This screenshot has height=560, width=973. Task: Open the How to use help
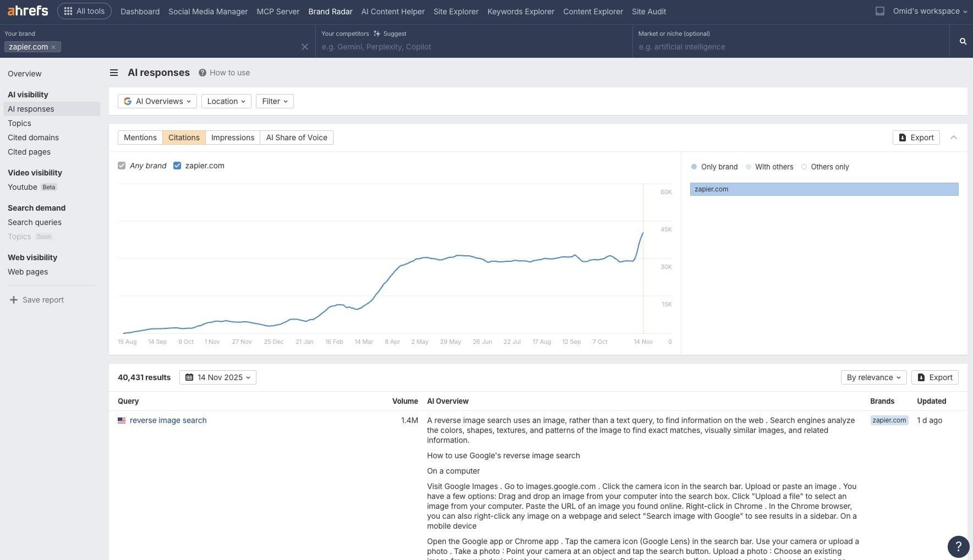tap(225, 73)
